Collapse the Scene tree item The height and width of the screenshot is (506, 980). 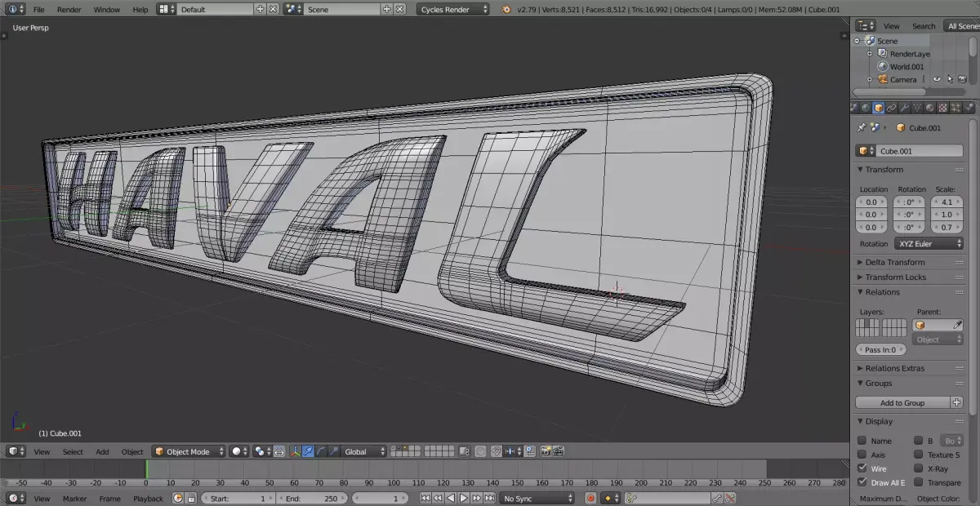[x=857, y=41]
